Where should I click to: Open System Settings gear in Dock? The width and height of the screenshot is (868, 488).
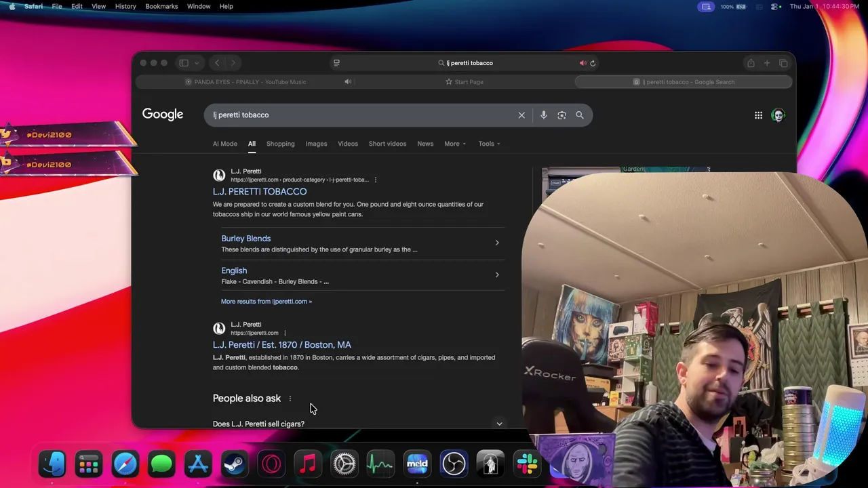pos(344,464)
